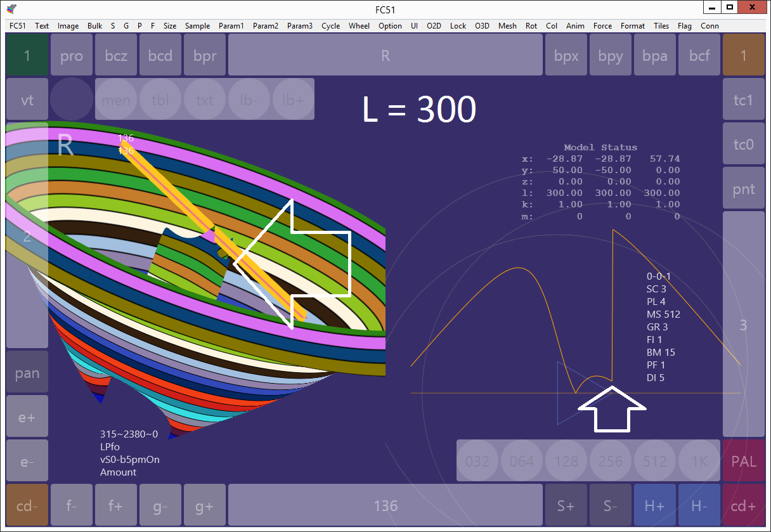Open the Conn menu

[710, 26]
